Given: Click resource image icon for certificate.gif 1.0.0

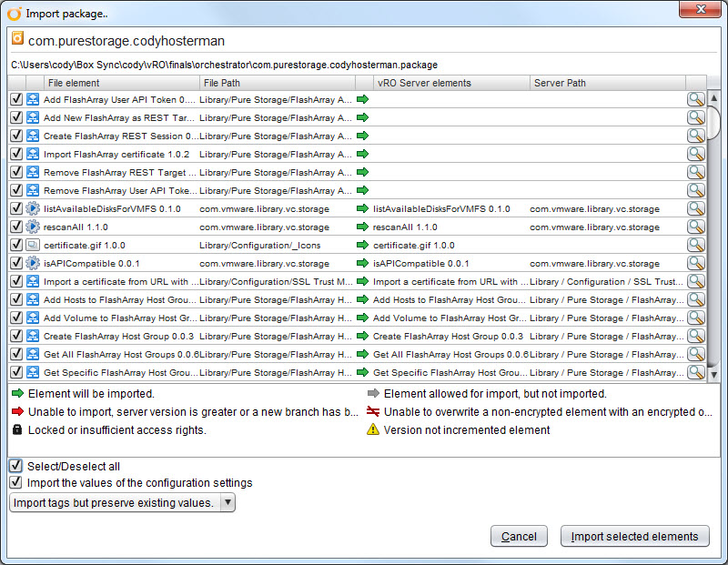Looking at the screenshot, I should coord(33,245).
